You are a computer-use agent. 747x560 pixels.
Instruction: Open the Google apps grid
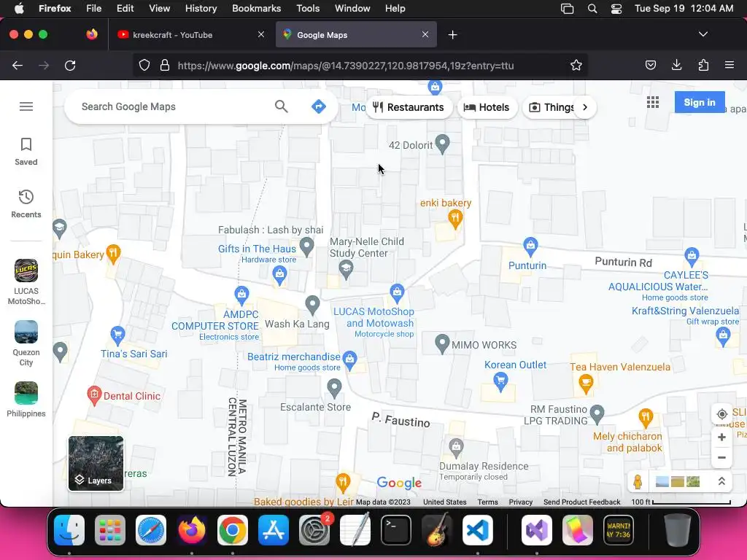653,102
